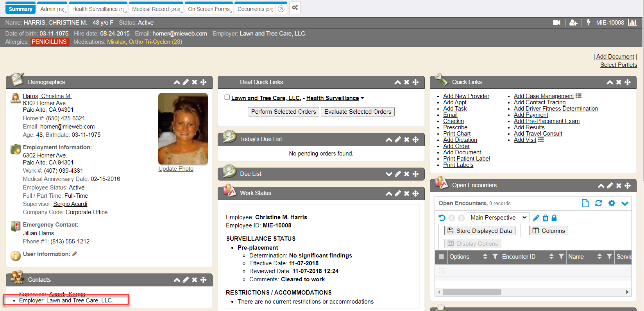Click the pencil edit icon on Demographics portlet
Screen dimensions: 644x311
186,82
